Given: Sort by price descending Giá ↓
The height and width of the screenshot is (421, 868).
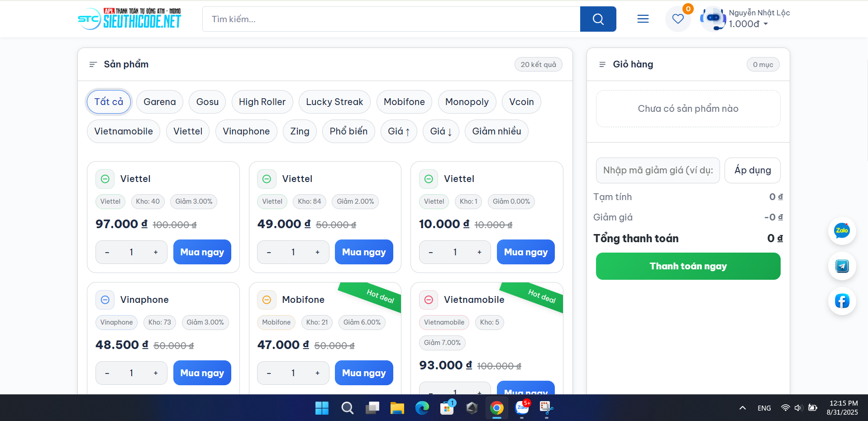Looking at the screenshot, I should (x=441, y=131).
